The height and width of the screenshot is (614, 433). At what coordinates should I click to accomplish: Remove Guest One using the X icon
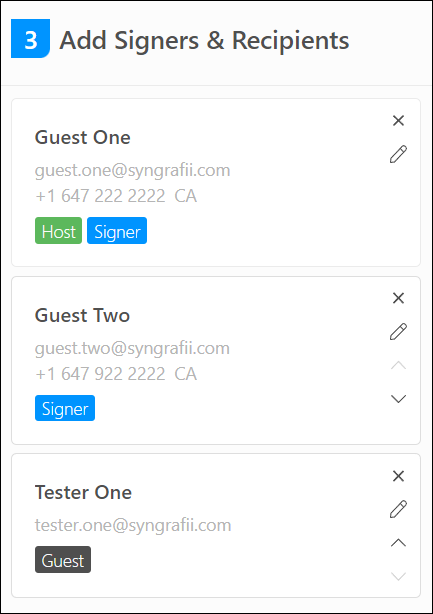(x=398, y=121)
